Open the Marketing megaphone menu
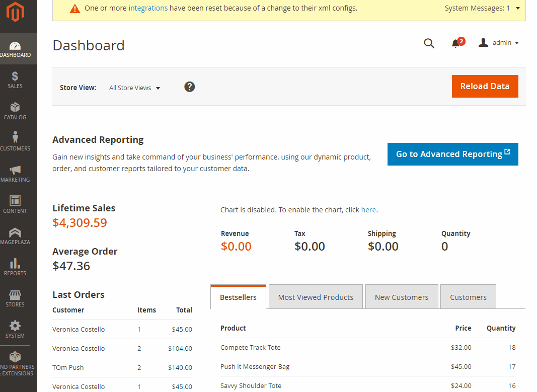Viewport: 537px width, 392px height. [15, 173]
